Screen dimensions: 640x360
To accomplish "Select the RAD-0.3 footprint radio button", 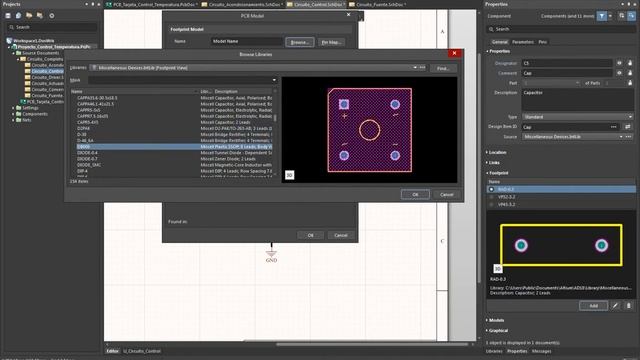I will point(491,189).
